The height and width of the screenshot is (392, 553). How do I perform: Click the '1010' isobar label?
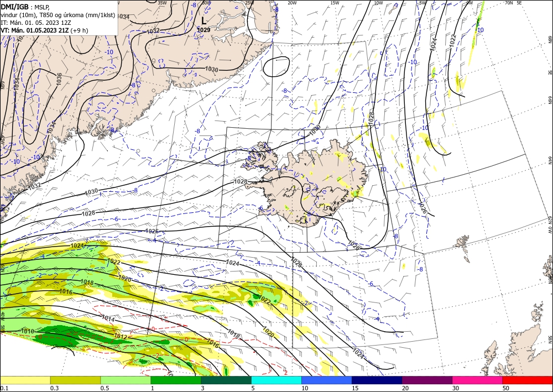(28, 331)
